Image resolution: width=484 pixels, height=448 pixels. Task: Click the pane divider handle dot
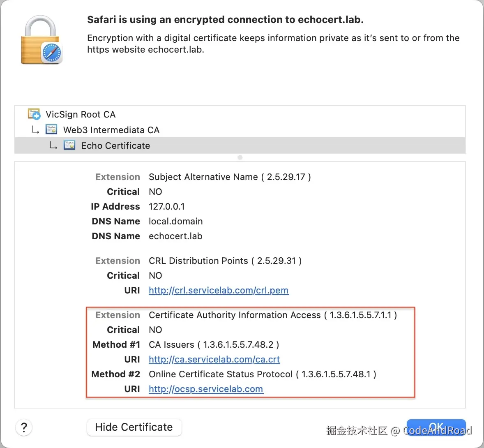click(x=240, y=157)
